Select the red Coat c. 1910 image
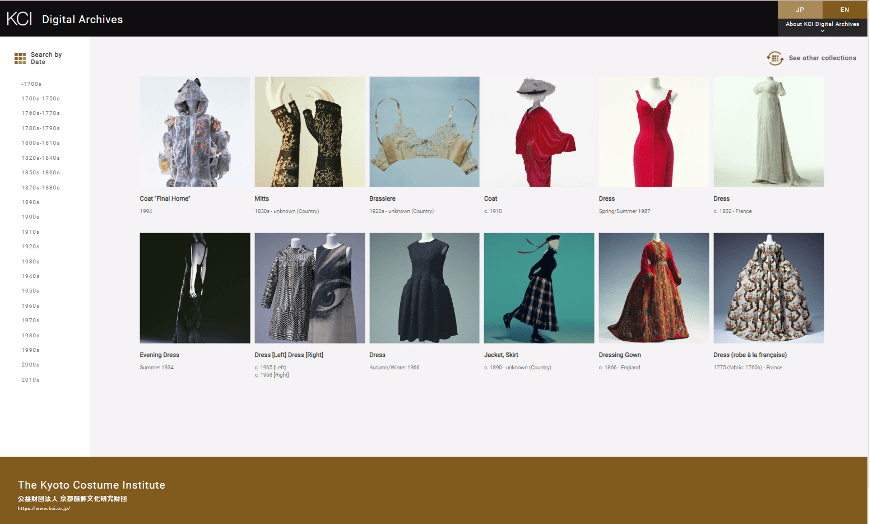Image resolution: width=870 pixels, height=524 pixels. (x=539, y=132)
